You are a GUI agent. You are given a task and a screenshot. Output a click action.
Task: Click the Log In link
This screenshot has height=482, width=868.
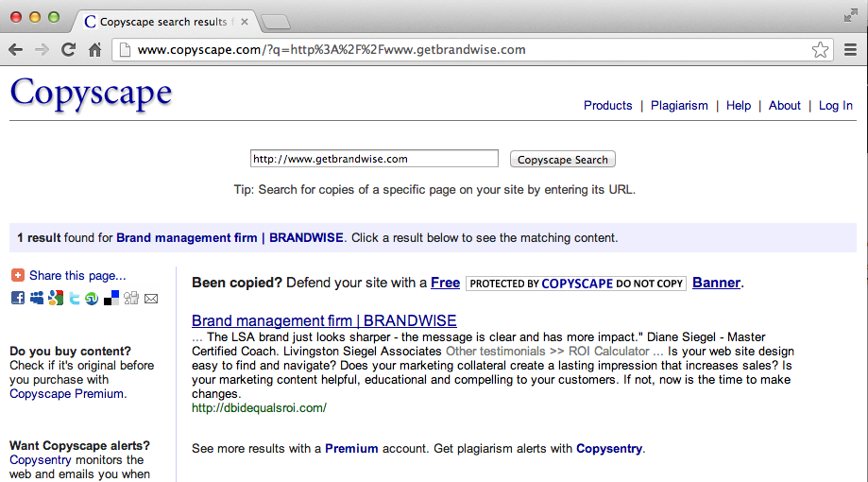coord(835,105)
